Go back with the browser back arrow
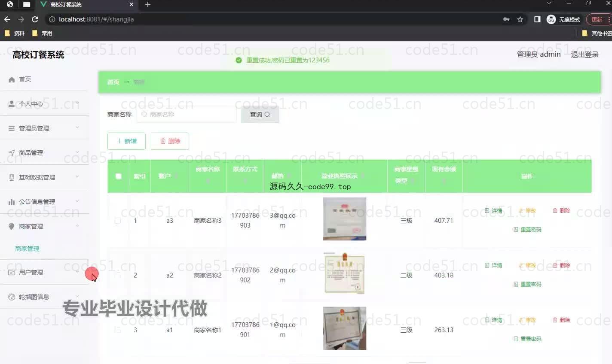 point(7,19)
